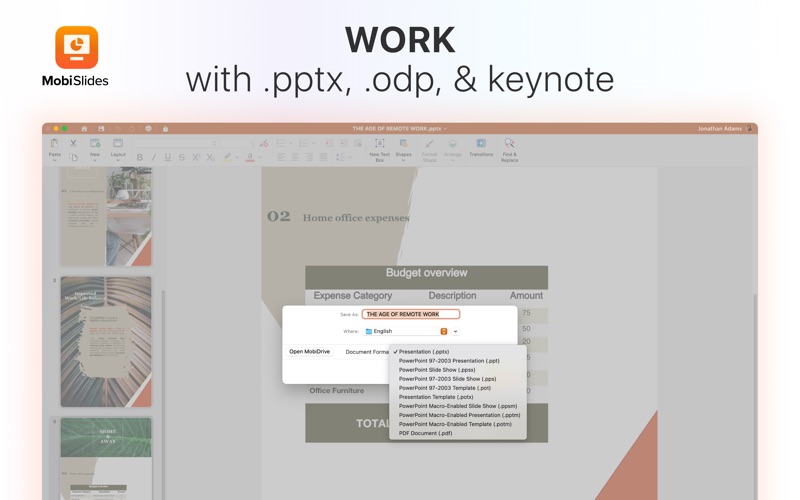This screenshot has height=500, width=800.
Task: Click the New slide icon
Action: pos(95,143)
